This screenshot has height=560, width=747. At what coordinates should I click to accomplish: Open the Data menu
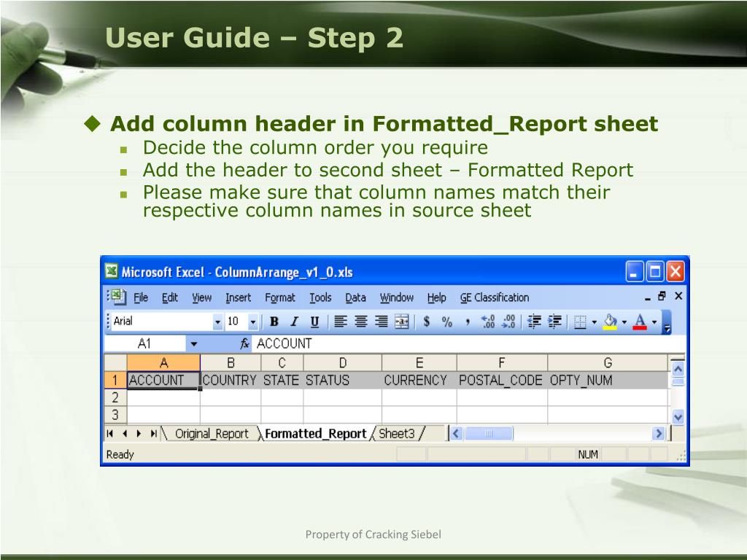pyautogui.click(x=355, y=297)
